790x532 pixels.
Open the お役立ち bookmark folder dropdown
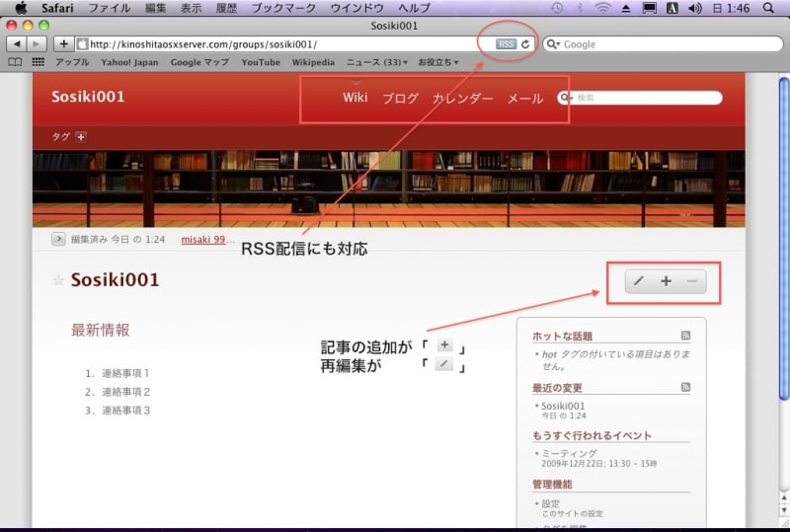[438, 62]
